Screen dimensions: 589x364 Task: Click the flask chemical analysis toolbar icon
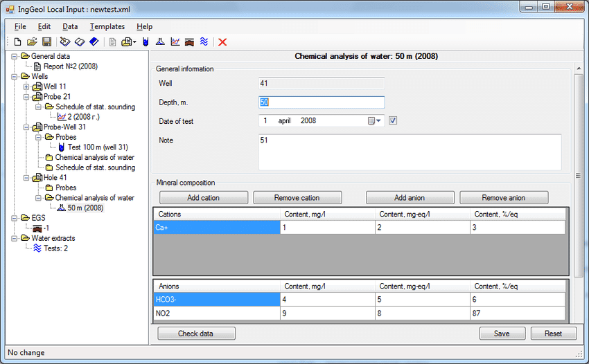pos(160,42)
